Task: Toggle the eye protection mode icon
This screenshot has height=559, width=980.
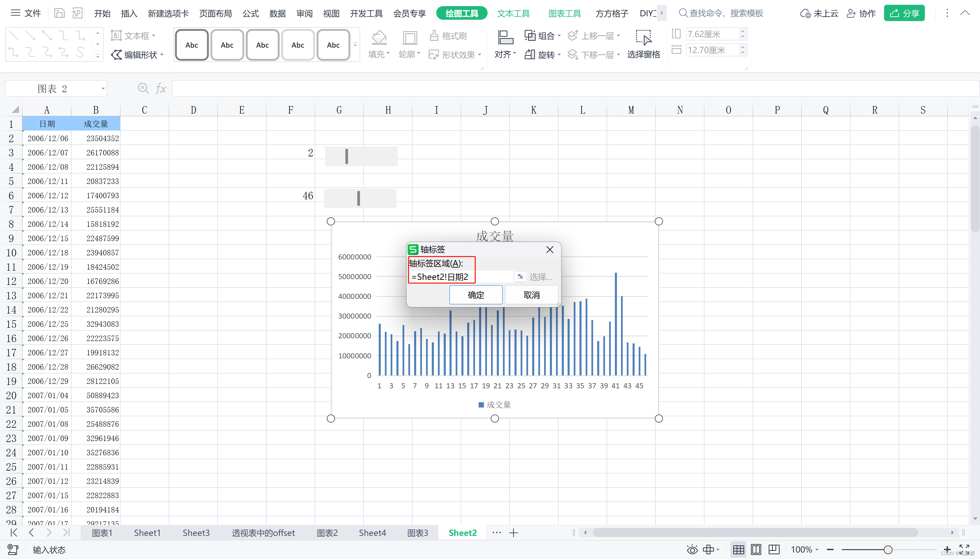Action: pyautogui.click(x=692, y=550)
